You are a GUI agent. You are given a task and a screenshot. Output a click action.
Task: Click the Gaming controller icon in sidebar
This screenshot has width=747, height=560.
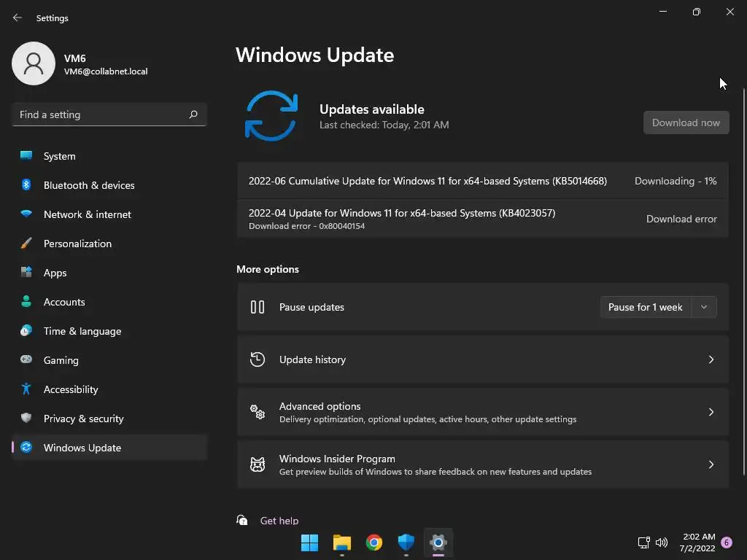pos(26,359)
